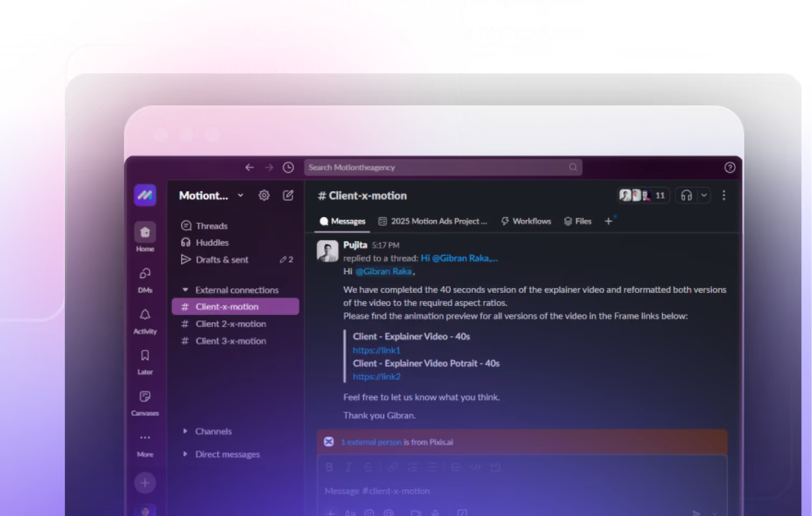Open the https://link1 link
The width and height of the screenshot is (812, 516).
377,350
